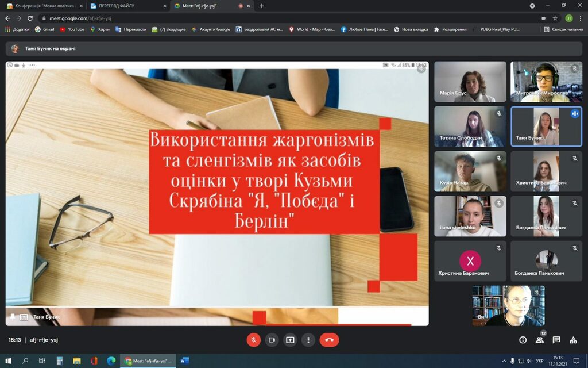Screen dimensions: 588x368
Task: Toggle the muted microphone button
Action: pyautogui.click(x=253, y=340)
